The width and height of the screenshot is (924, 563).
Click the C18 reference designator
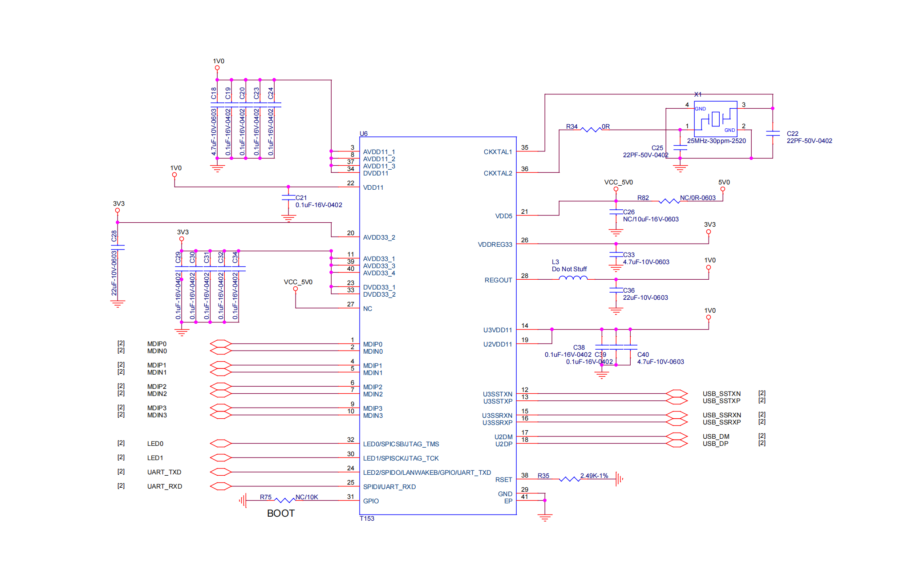214,93
